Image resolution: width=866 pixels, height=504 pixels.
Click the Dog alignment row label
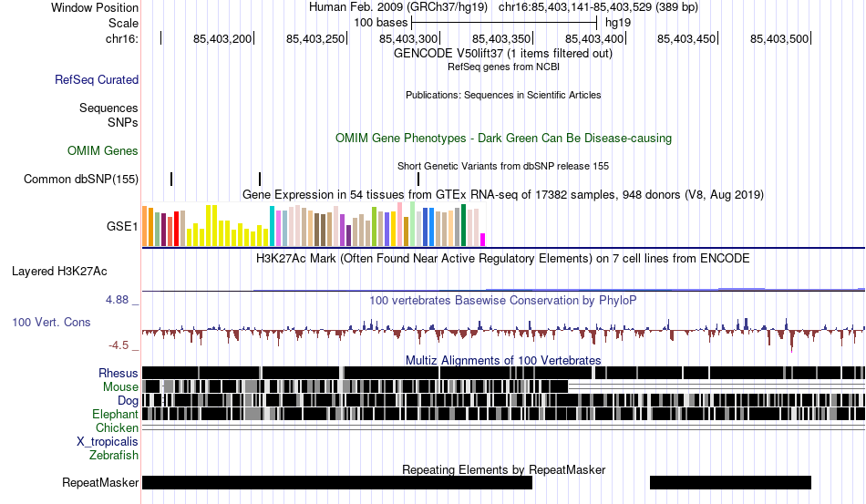click(x=128, y=401)
